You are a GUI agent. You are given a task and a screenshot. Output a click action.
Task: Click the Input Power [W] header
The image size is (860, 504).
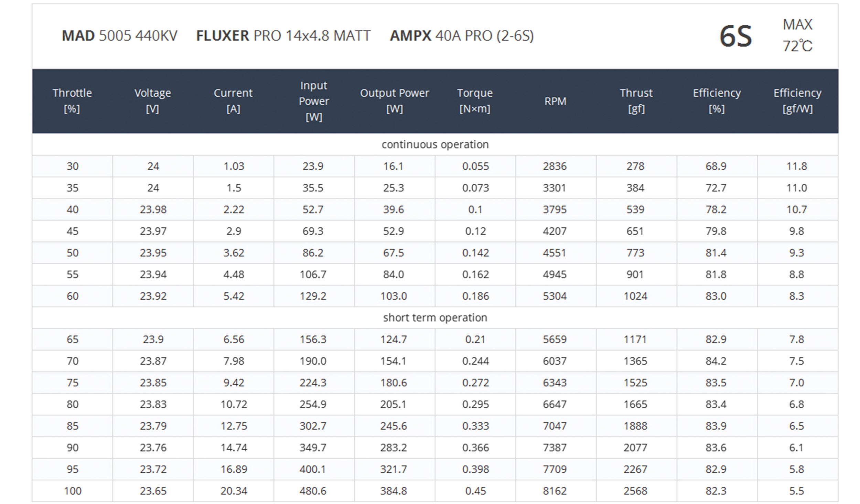tap(314, 101)
